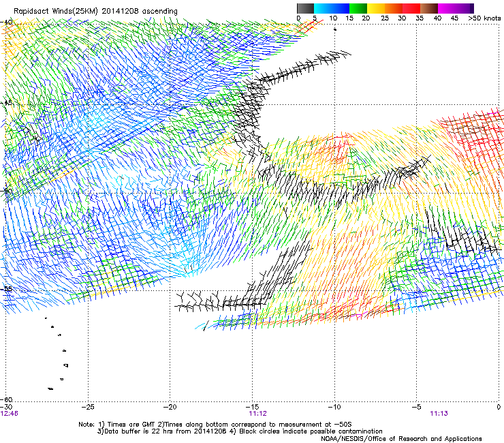504x443 pixels.
Task: Click the brown 35-40 knots legend swatch
Action: (429, 8)
